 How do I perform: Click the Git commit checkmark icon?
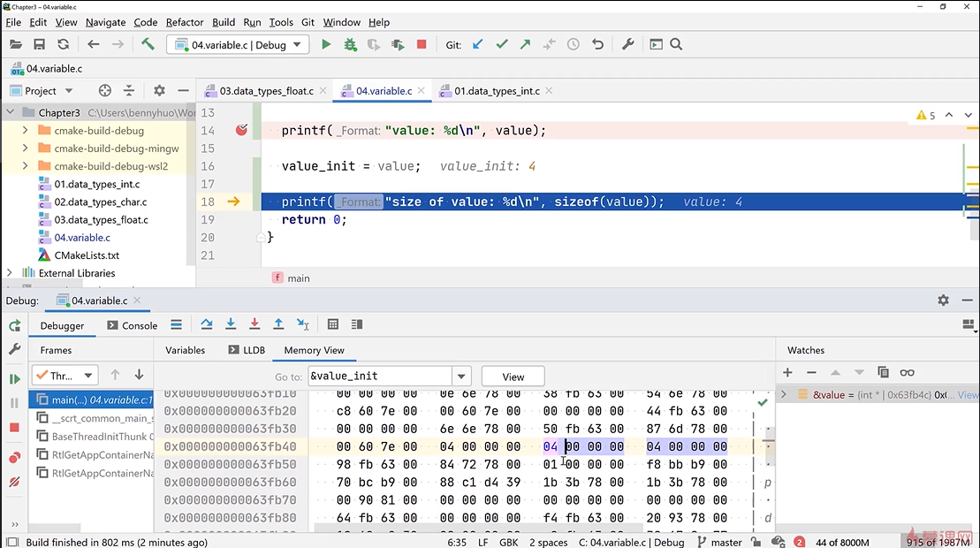502,44
